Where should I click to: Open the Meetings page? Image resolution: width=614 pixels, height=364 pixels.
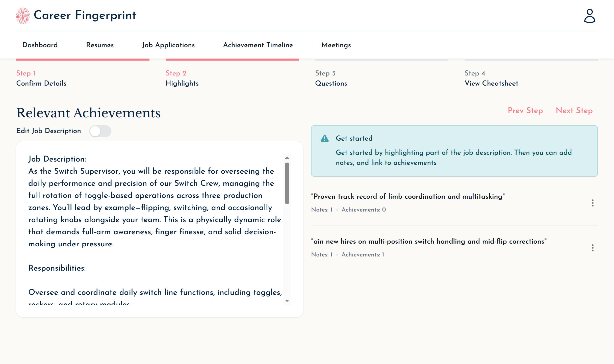point(336,45)
